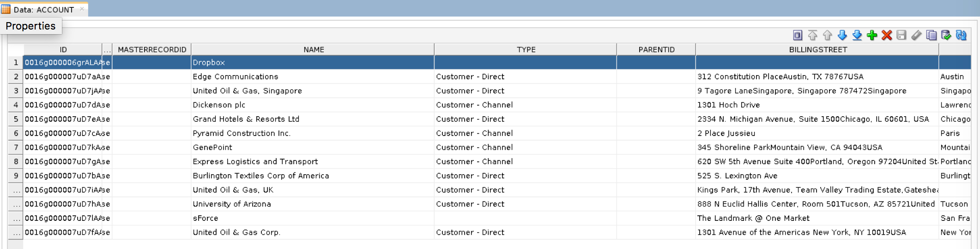This screenshot has height=249, width=980.
Task: Click the Properties button
Action: [x=30, y=26]
